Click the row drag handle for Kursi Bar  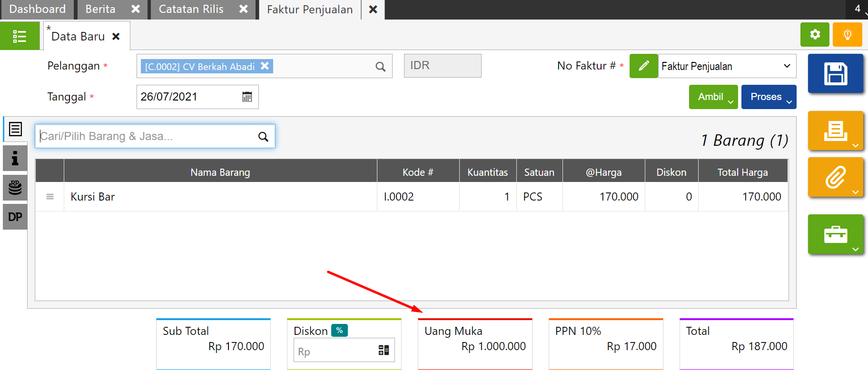[x=50, y=196]
